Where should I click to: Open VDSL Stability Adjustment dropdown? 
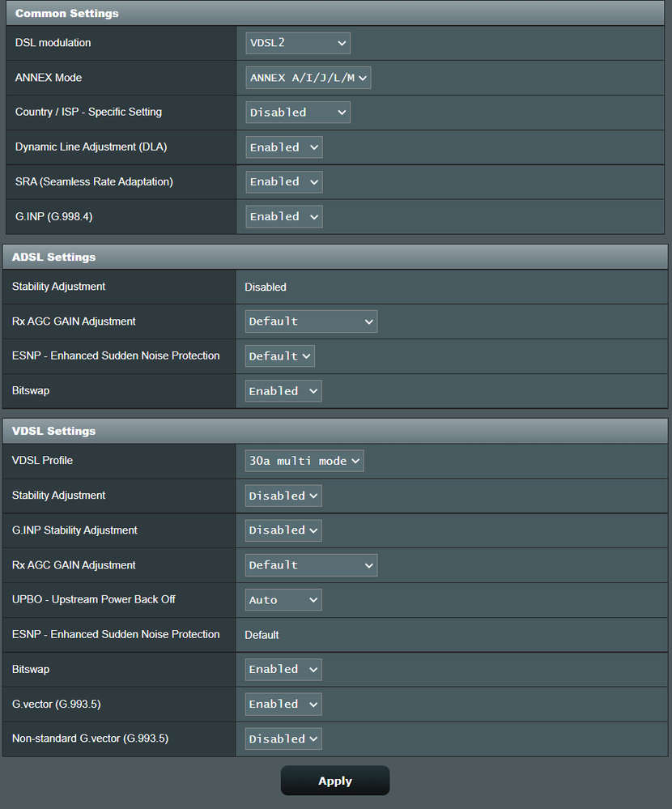click(283, 496)
